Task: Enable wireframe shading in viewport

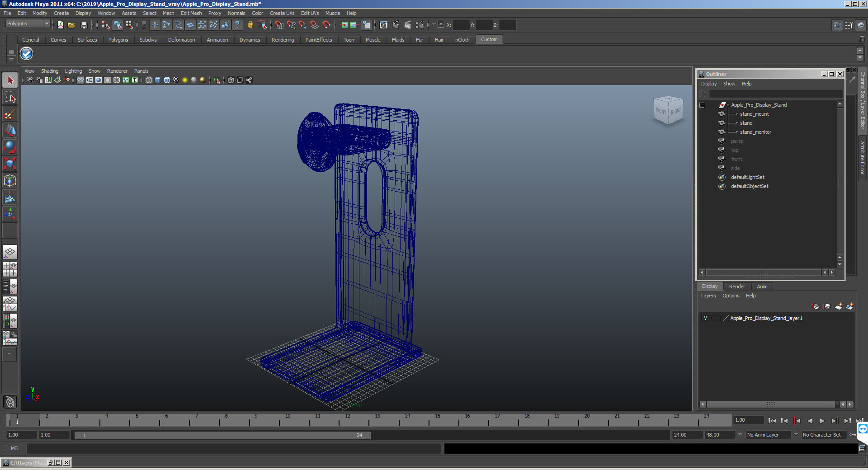Action: [149, 80]
